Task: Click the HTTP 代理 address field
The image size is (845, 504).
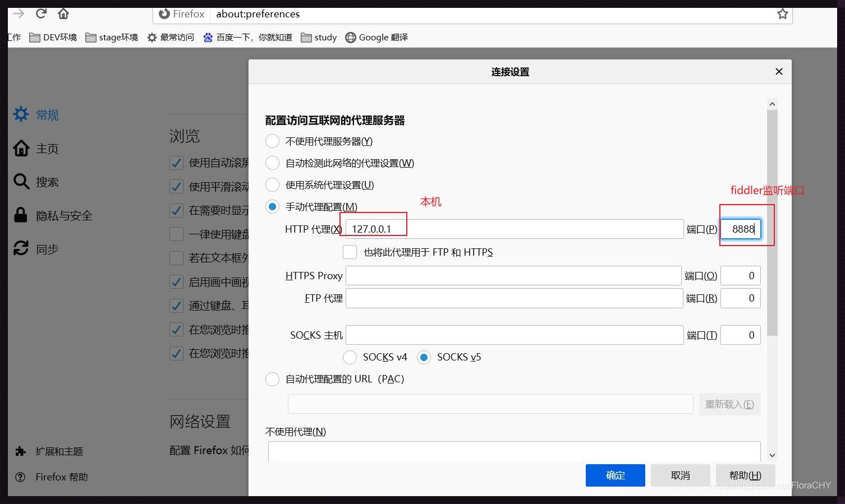Action: click(x=514, y=229)
